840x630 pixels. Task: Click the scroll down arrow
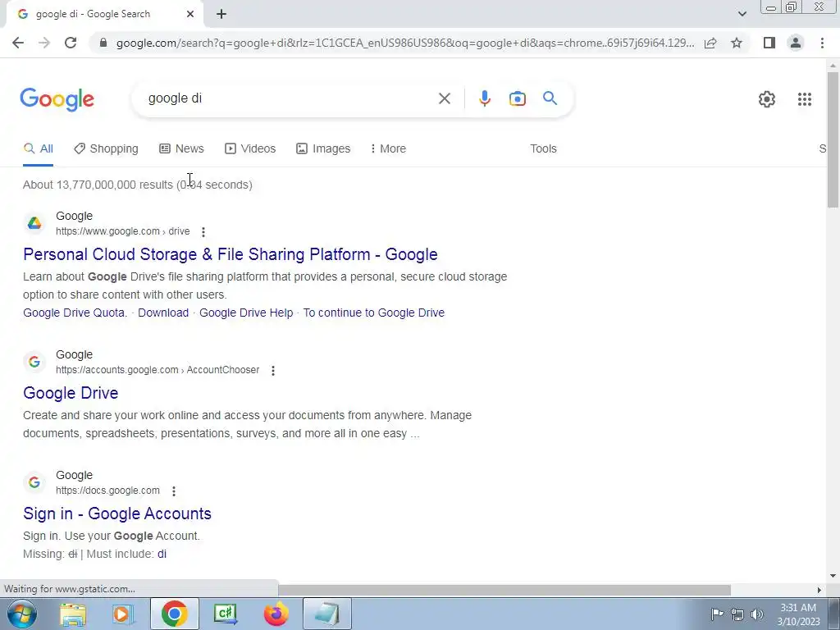(833, 577)
